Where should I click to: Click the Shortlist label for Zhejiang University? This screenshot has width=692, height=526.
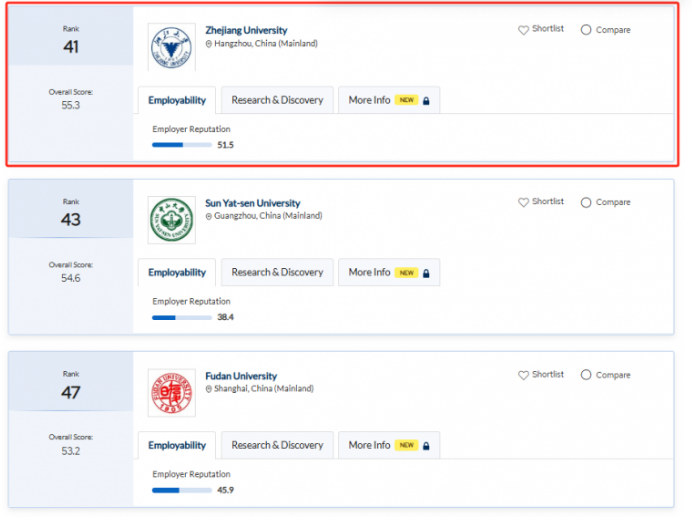[548, 29]
